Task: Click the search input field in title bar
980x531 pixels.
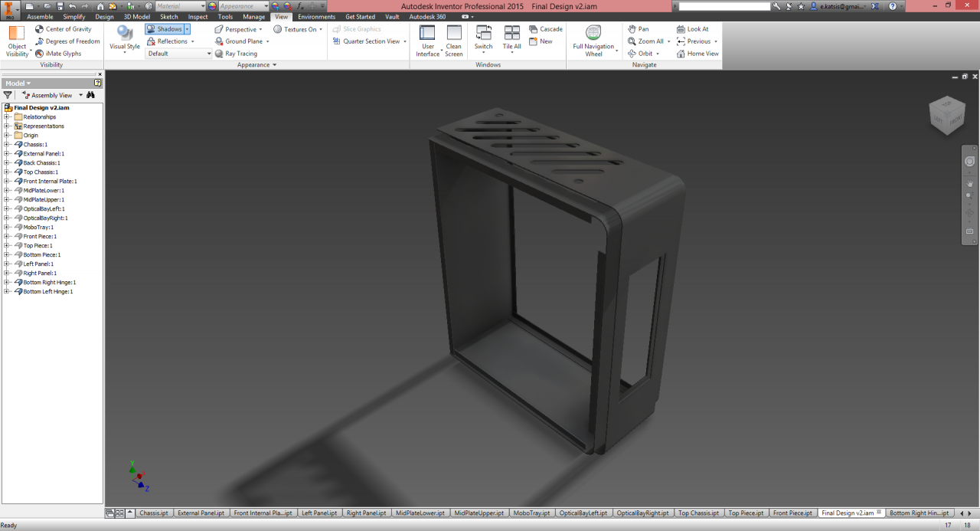Action: pyautogui.click(x=725, y=6)
